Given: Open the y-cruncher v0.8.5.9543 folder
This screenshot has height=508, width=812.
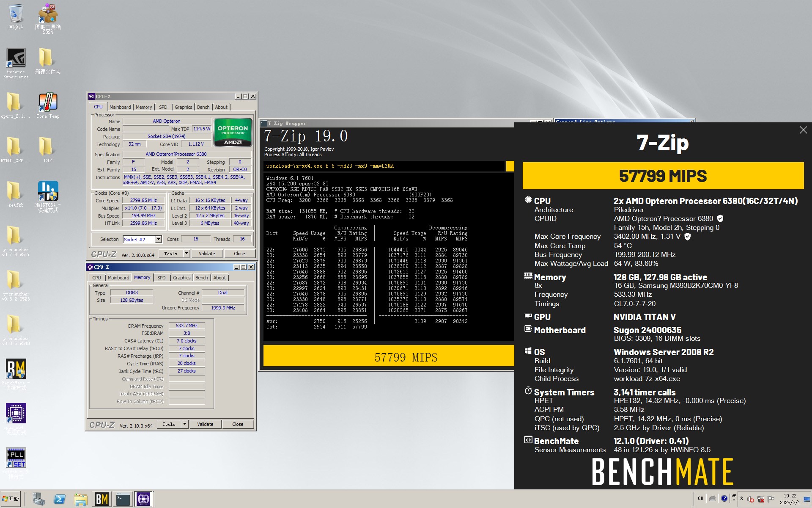Looking at the screenshot, I should (x=16, y=330).
